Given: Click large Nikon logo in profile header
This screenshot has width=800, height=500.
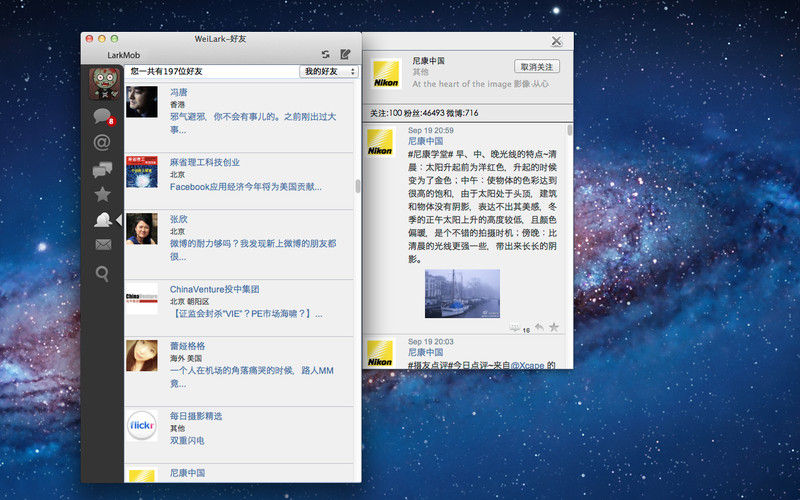Looking at the screenshot, I should pos(386,73).
